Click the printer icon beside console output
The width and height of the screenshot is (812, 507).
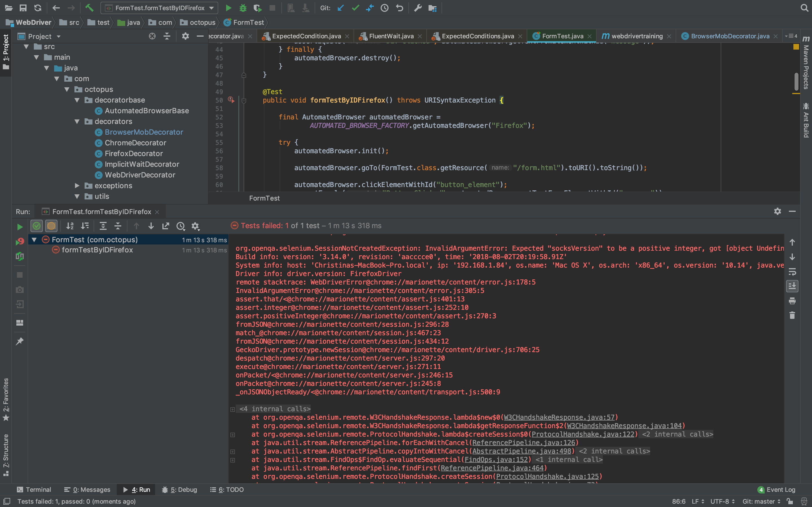click(x=792, y=301)
